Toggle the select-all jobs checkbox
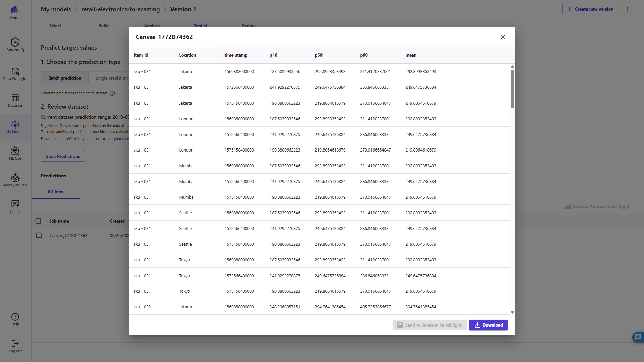Screen dimensions: 644x362 pyautogui.click(x=38, y=221)
